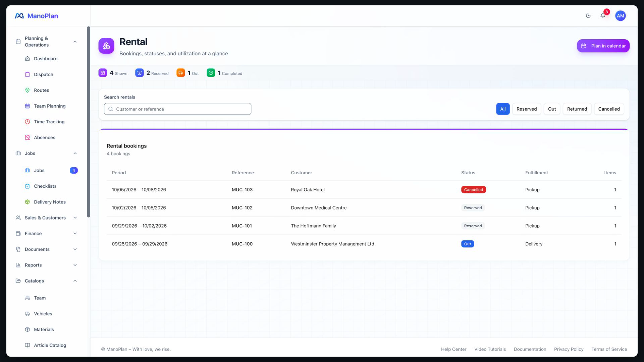This screenshot has width=644, height=362.
Task: Open Documentation footer link
Action: click(530, 349)
